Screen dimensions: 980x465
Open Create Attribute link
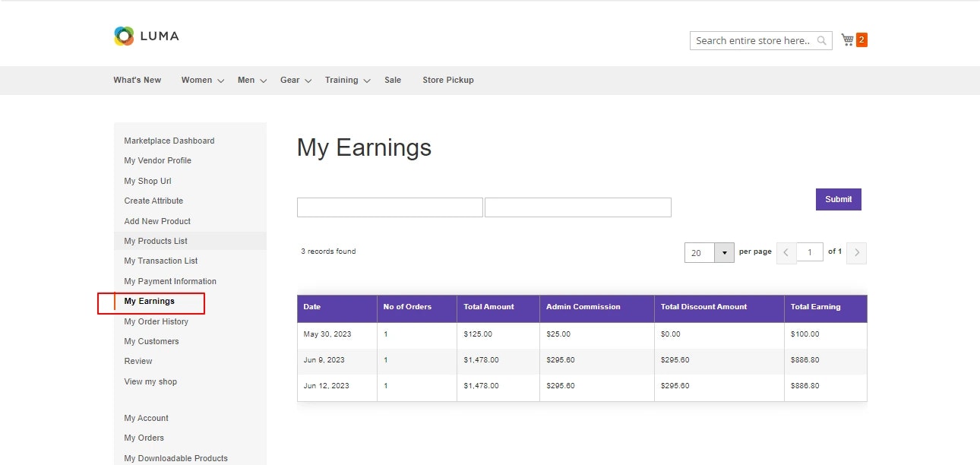[153, 201]
